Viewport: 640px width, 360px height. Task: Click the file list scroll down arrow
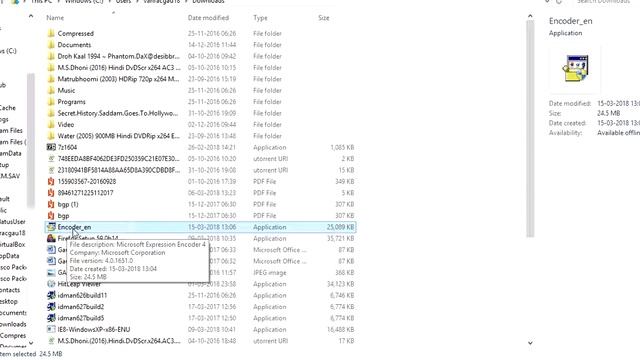(x=530, y=343)
